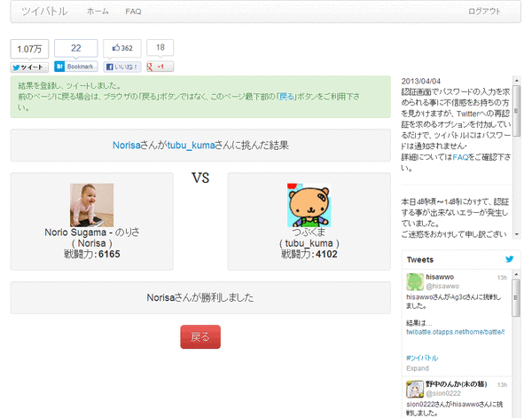Click the Twitter ツイート share button
This screenshot has width=532, height=418.
pos(29,67)
